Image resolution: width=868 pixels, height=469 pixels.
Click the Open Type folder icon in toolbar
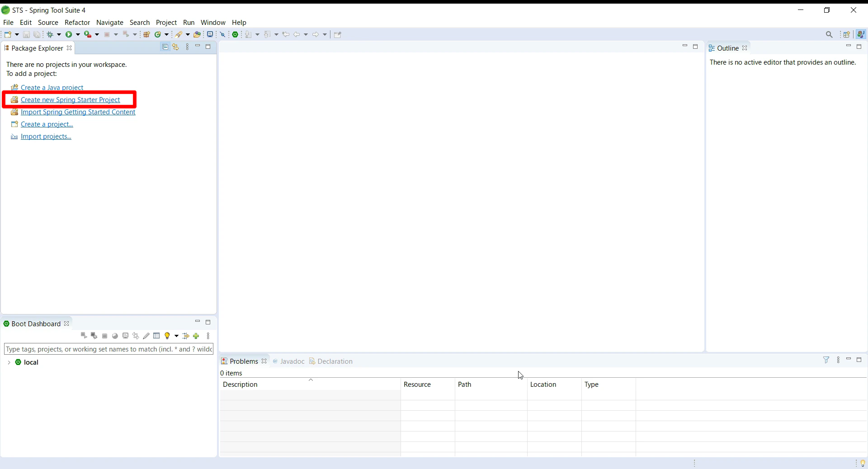click(x=197, y=34)
